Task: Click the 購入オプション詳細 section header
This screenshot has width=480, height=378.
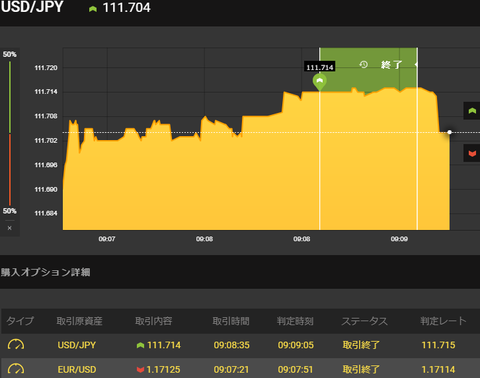Action: [x=45, y=272]
